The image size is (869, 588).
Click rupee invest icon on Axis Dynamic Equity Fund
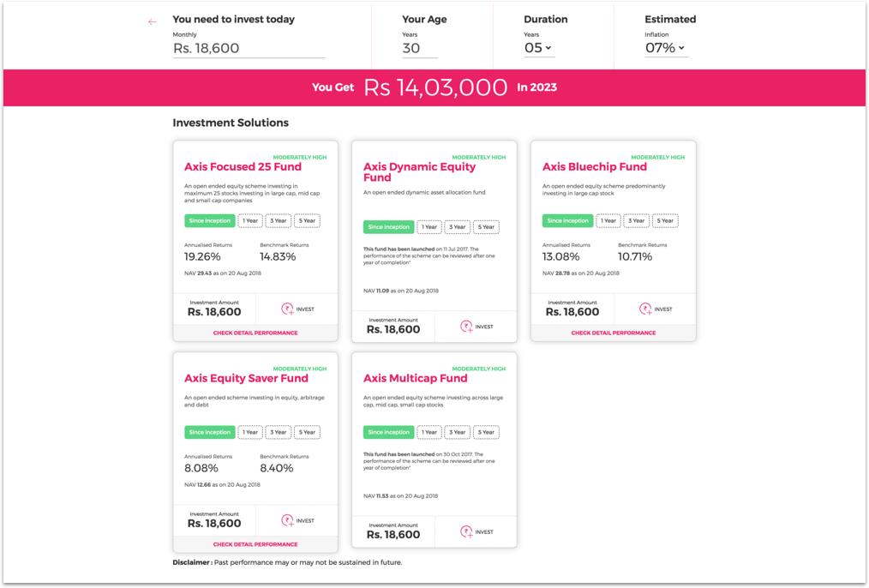tap(466, 326)
